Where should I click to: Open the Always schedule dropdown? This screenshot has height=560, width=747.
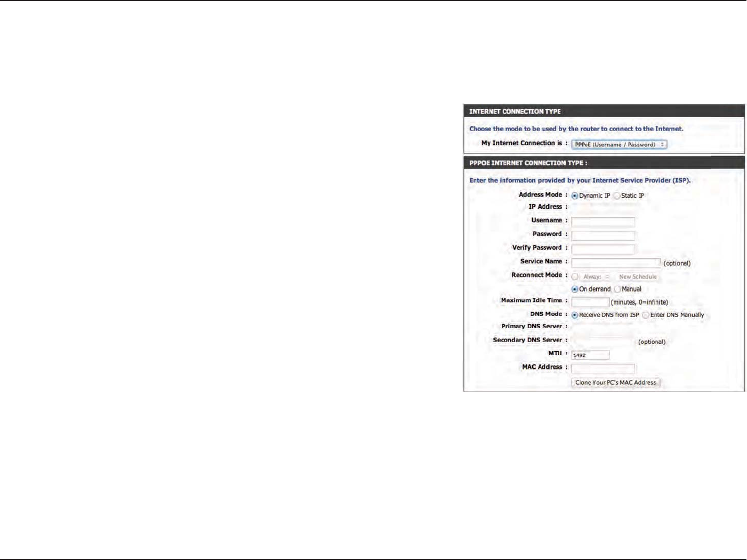point(596,277)
